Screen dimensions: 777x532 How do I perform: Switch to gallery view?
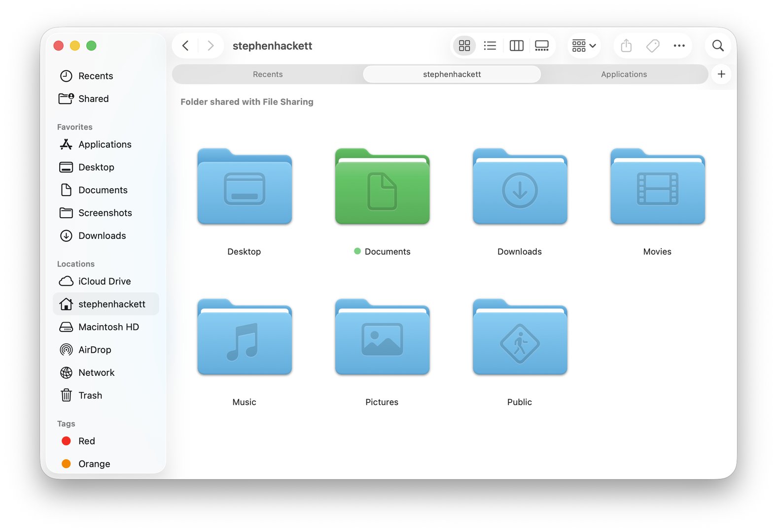pos(542,46)
